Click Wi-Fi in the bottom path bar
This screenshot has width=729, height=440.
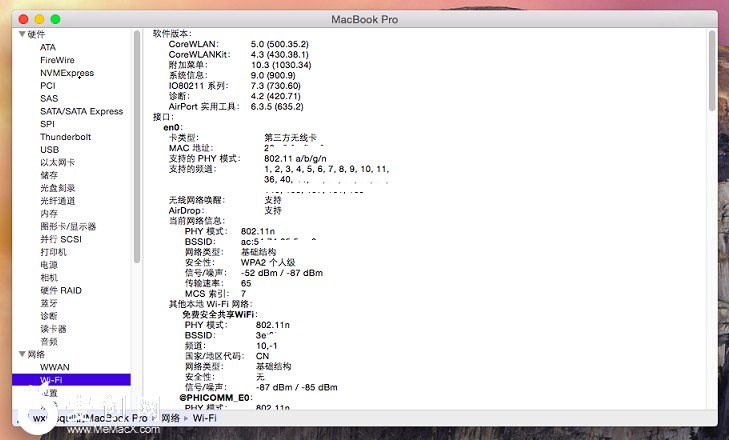click(205, 417)
